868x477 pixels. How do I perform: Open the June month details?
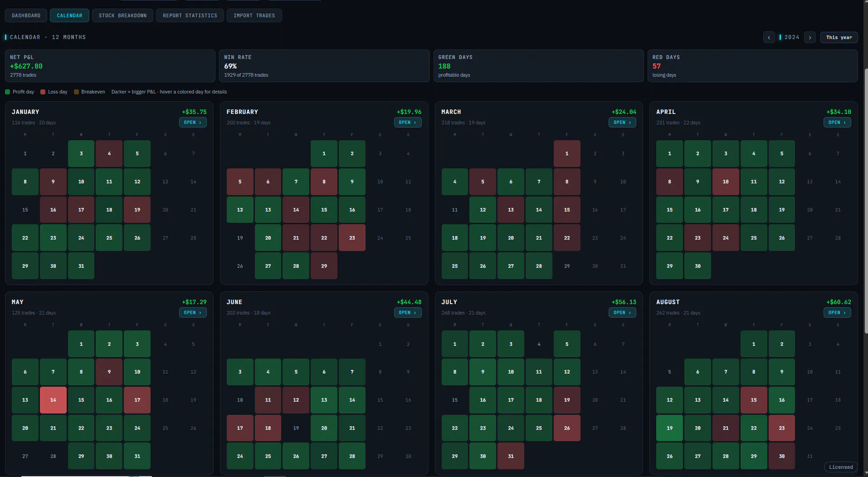[x=408, y=313]
